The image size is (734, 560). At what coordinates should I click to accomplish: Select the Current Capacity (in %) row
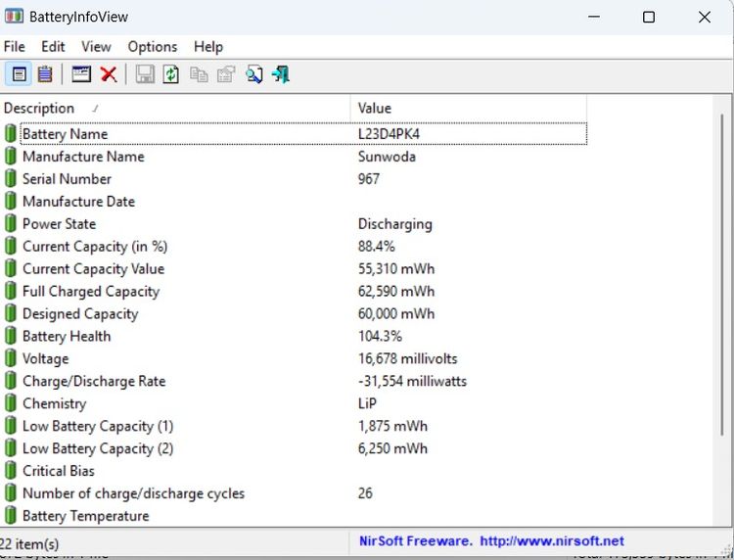pyautogui.click(x=293, y=247)
